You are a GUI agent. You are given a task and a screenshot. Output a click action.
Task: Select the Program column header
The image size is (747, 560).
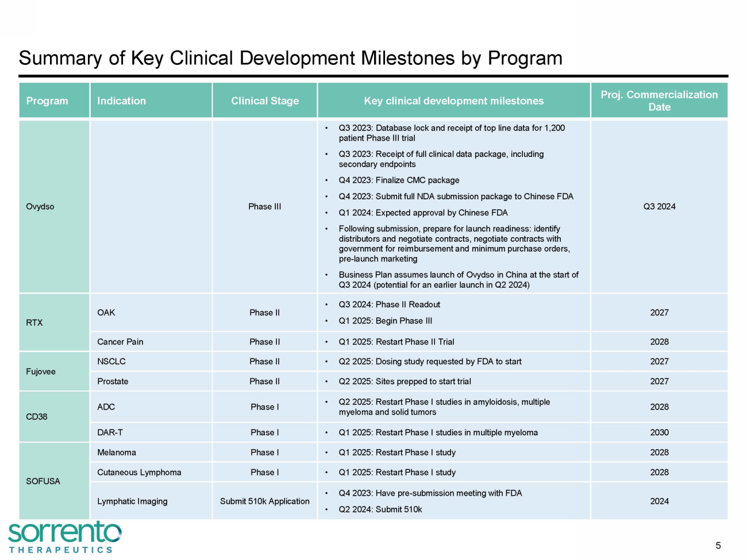(47, 101)
